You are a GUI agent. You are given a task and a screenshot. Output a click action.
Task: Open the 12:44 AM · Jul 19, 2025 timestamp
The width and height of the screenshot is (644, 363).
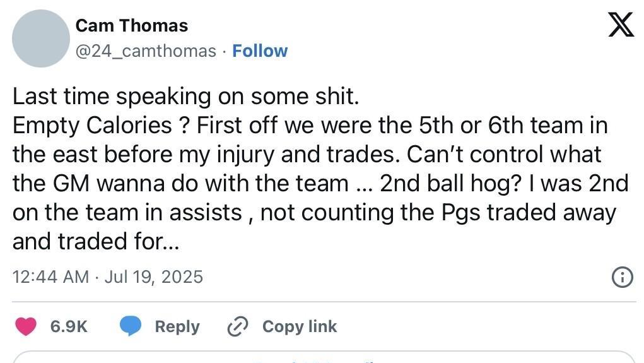[x=108, y=277]
